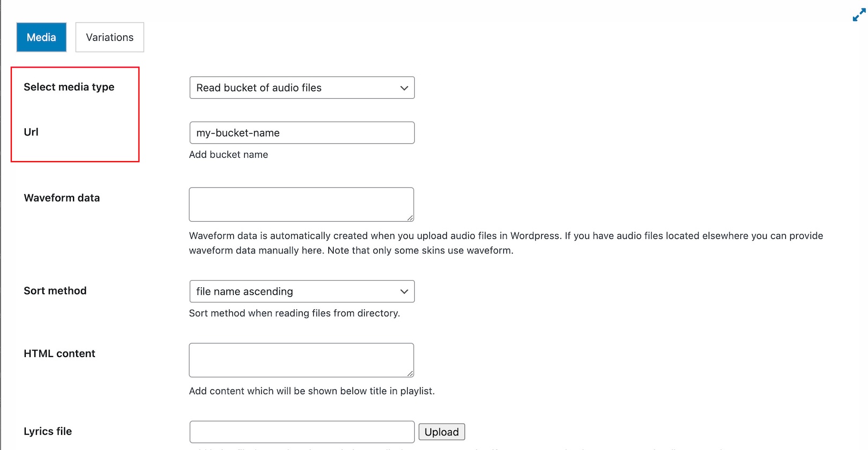The image size is (868, 450).
Task: Click inside the HTML content textarea
Action: (301, 360)
